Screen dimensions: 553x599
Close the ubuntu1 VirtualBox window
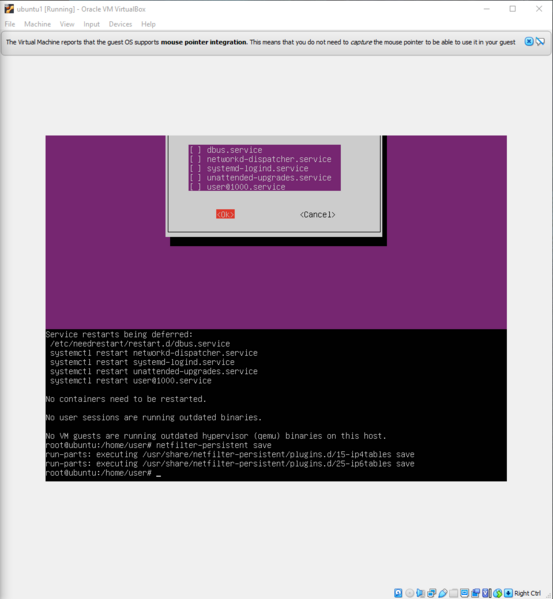(539, 9)
